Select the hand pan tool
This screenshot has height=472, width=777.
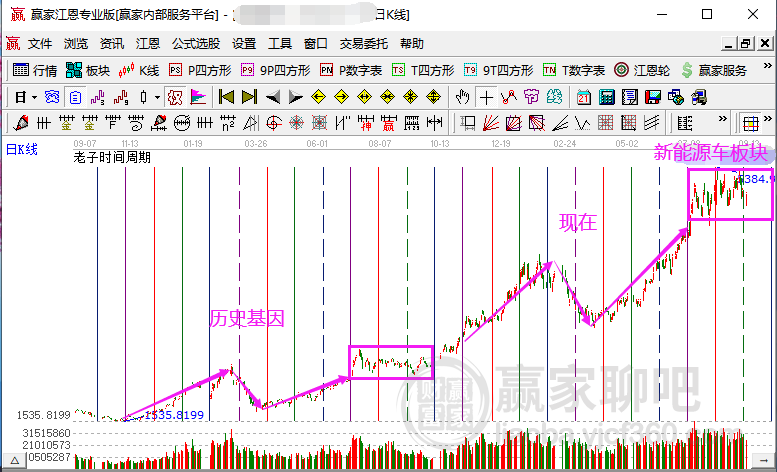pos(462,97)
